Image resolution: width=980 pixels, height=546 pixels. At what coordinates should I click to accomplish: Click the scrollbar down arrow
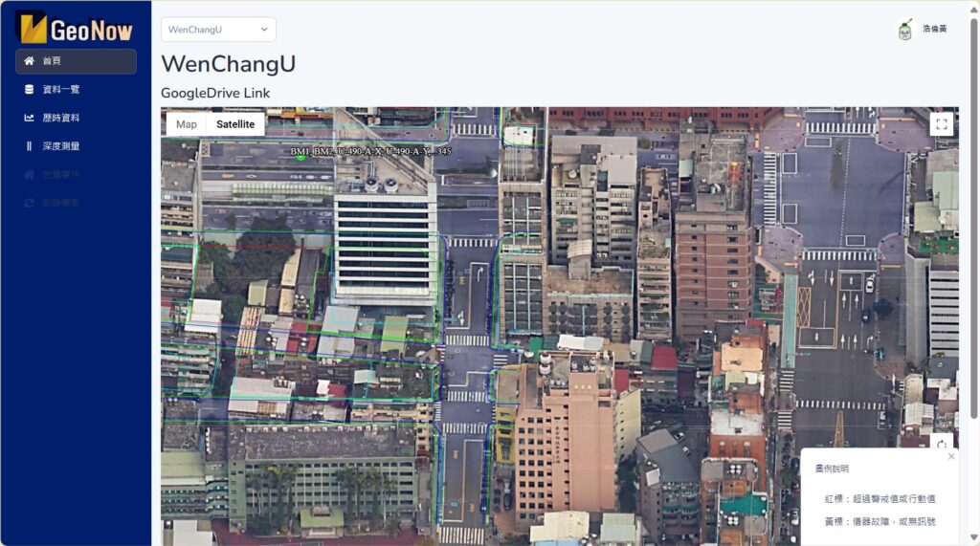coord(973,538)
